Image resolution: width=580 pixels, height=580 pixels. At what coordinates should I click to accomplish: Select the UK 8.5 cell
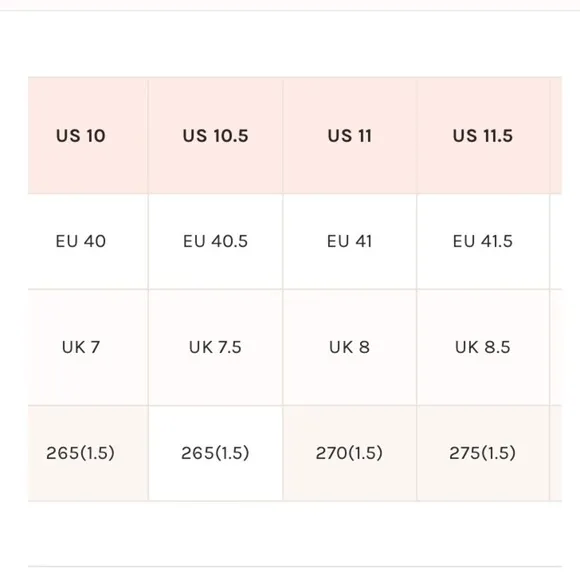483,347
